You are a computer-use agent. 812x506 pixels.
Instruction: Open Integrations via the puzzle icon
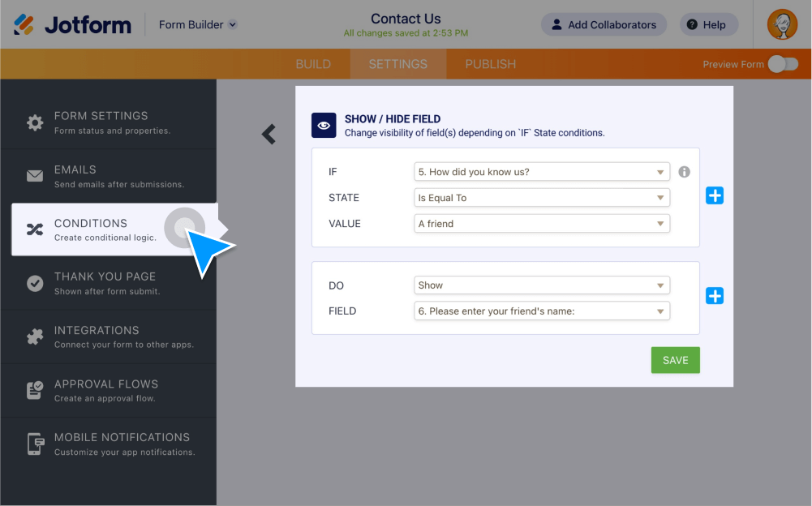coord(34,336)
